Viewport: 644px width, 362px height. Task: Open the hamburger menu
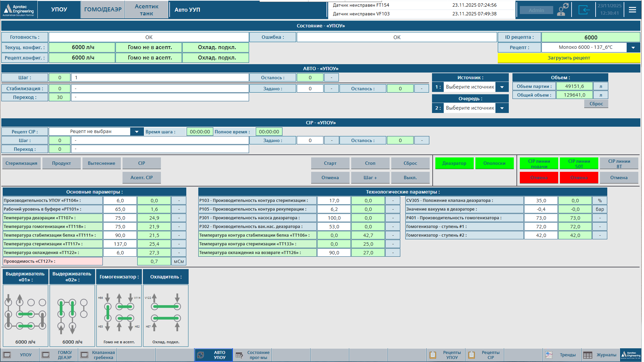coord(632,10)
